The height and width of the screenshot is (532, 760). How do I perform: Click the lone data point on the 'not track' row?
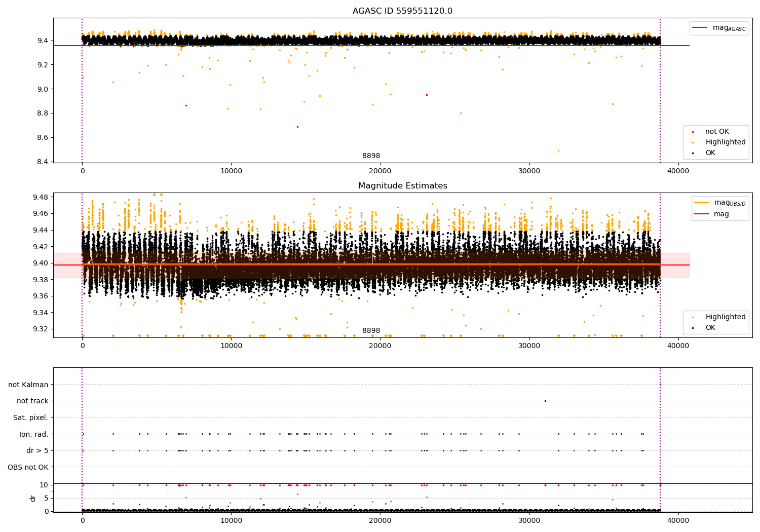(x=545, y=401)
